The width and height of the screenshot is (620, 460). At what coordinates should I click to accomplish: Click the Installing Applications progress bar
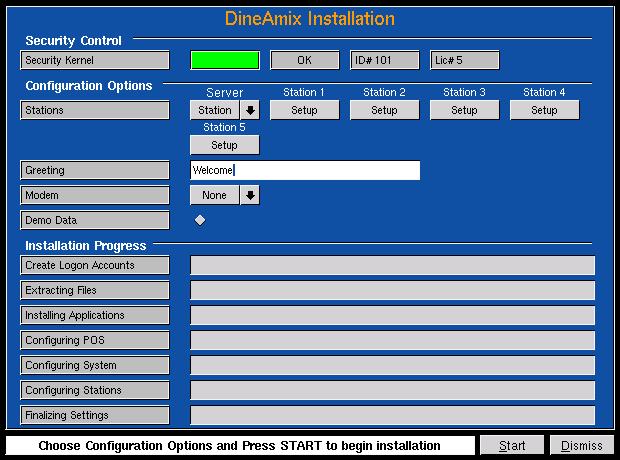tap(393, 315)
